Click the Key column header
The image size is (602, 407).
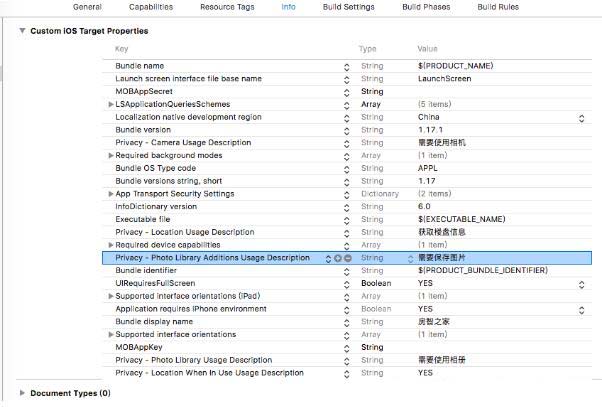pyautogui.click(x=122, y=49)
